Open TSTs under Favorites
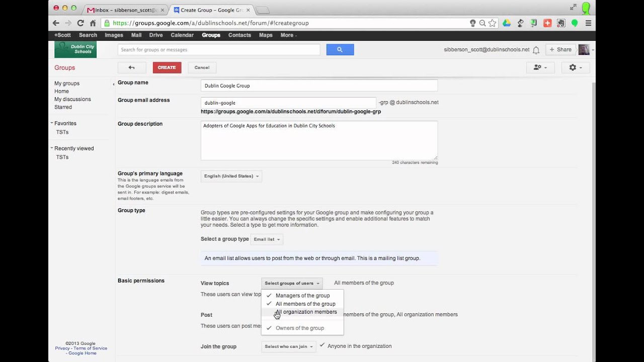This screenshot has height=362, width=644. pos(62,132)
